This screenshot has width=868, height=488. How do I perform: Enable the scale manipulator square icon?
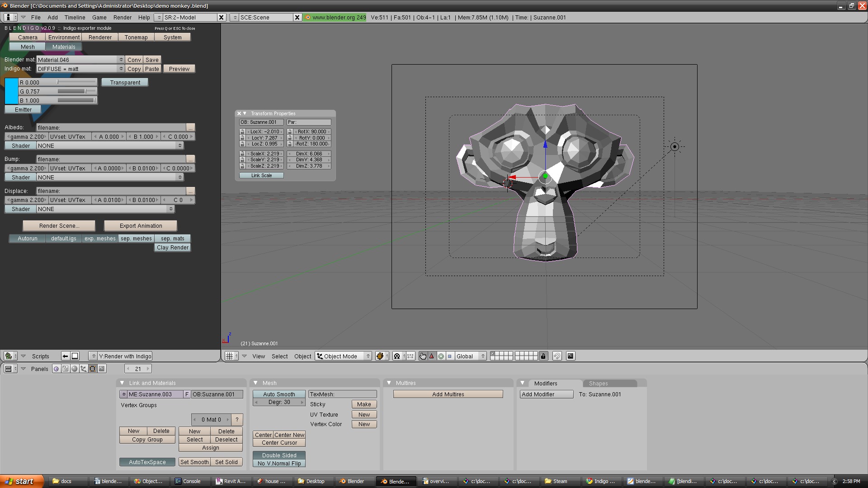(x=450, y=356)
